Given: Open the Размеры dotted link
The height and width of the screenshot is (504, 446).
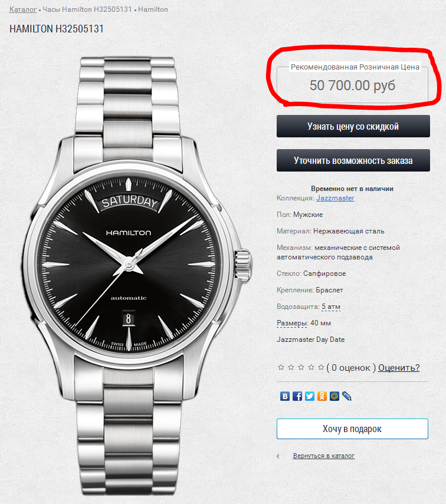Looking at the screenshot, I should 292,323.
